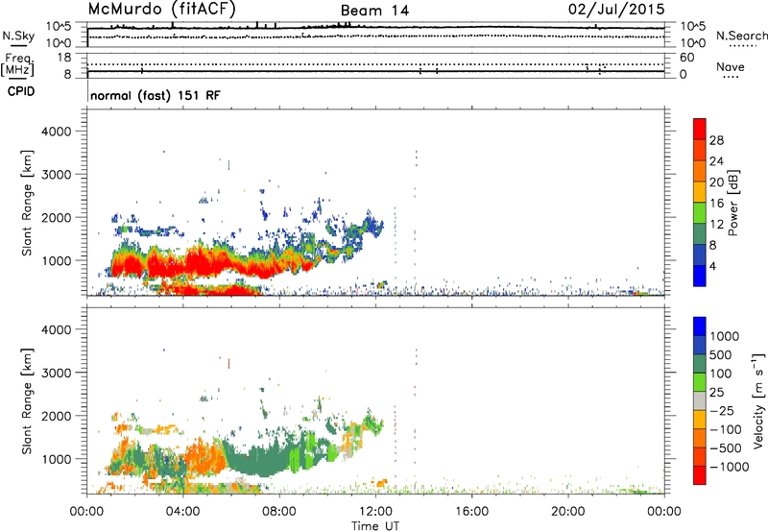Click the orange negative-velocity region near 05:00
Viewport: 768px width, 532px height.
point(204,458)
